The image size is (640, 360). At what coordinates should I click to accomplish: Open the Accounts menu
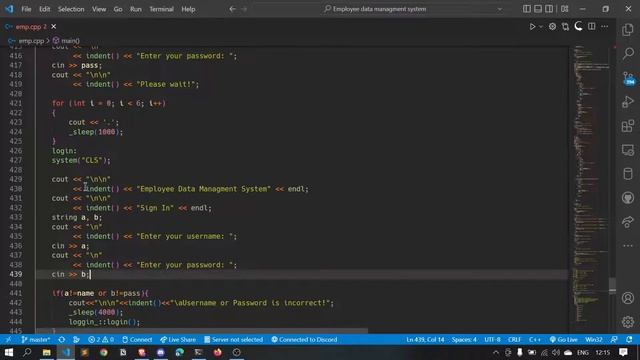coord(628,298)
